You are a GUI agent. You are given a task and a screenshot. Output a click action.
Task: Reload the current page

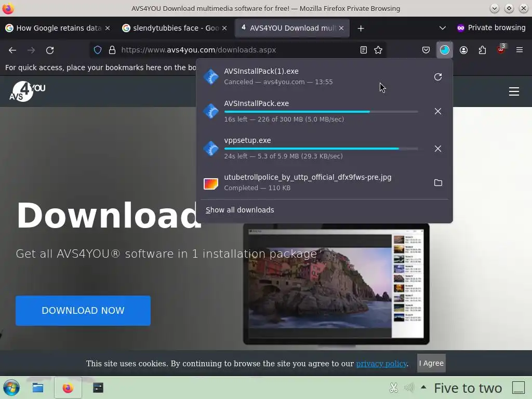tap(50, 50)
